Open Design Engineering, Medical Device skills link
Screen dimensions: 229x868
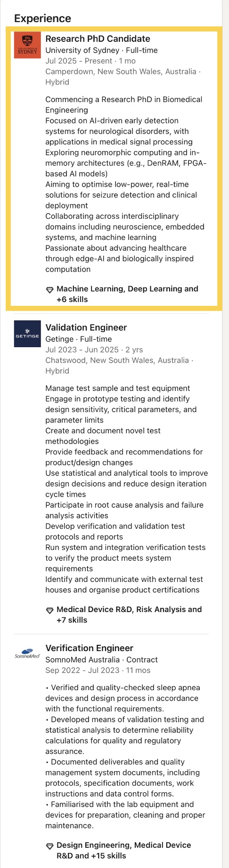124,851
